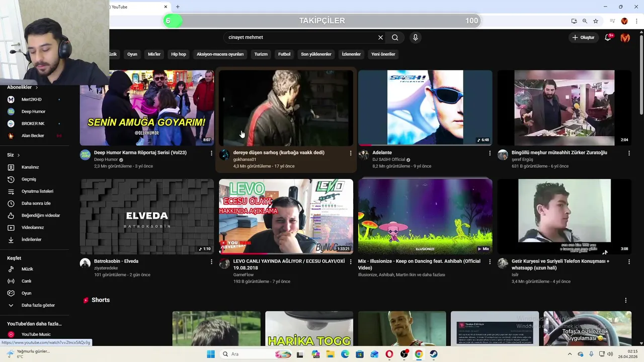Screen dimensions: 644x362
Task: Select the Yeni öneriler chip
Action: 383,54
